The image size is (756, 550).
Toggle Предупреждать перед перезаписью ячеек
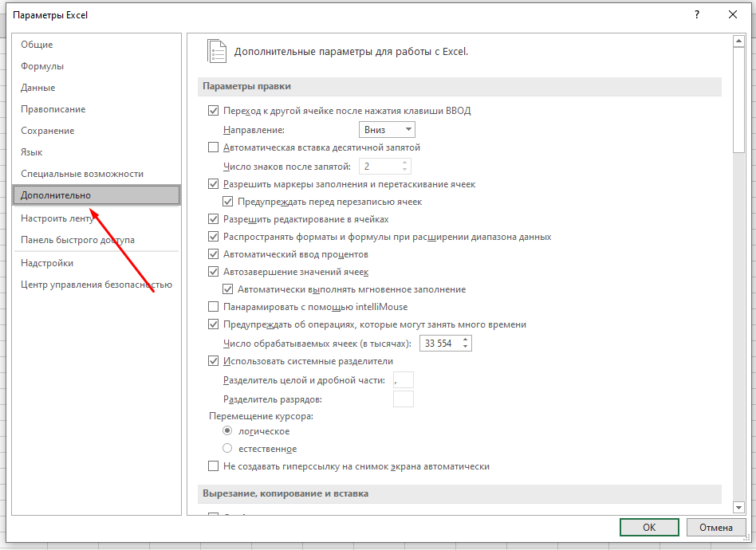point(227,202)
